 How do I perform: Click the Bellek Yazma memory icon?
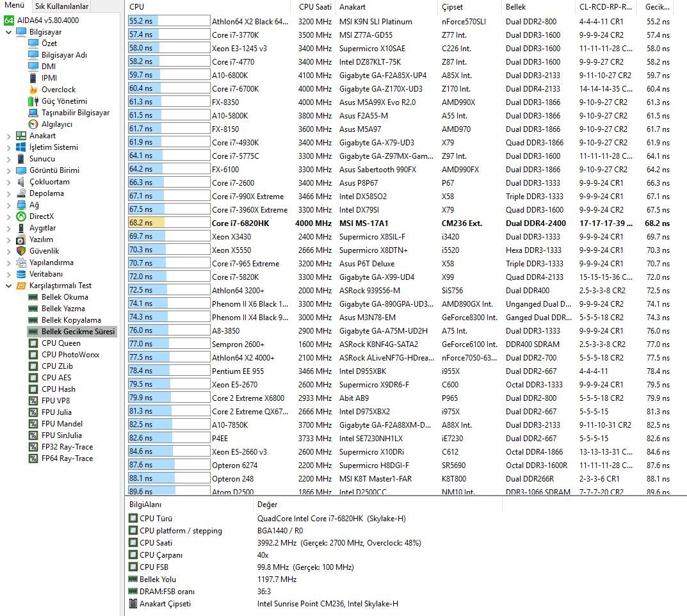pos(33,309)
